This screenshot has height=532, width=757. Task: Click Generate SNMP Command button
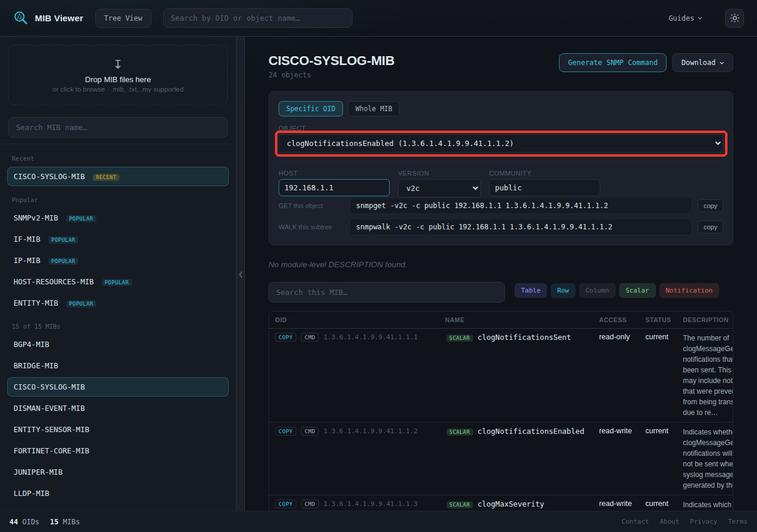(613, 63)
